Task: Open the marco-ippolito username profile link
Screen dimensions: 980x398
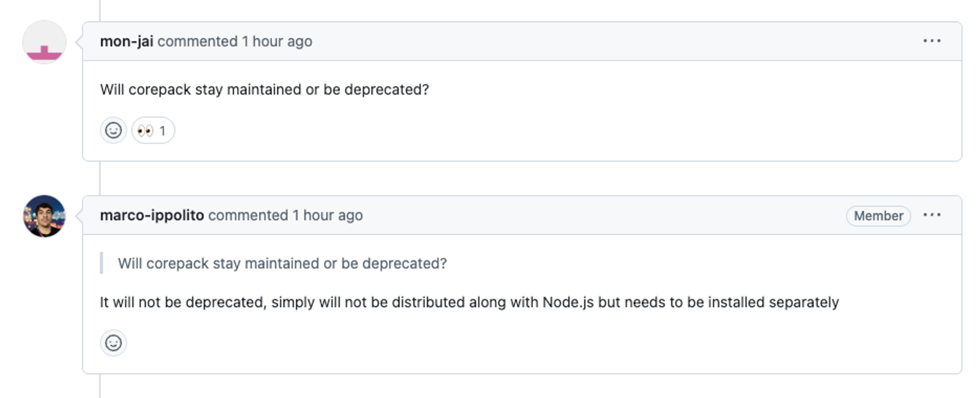Action: tap(151, 215)
